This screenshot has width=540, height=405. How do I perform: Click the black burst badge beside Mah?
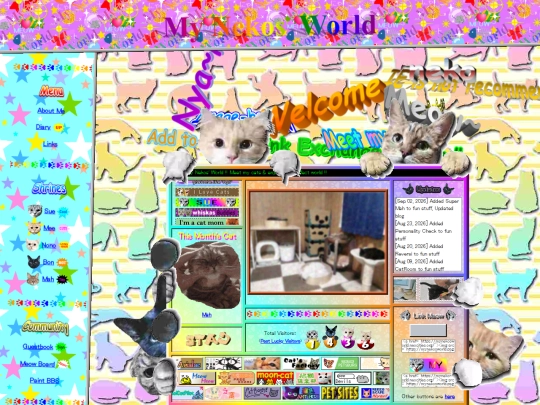pos(62,279)
